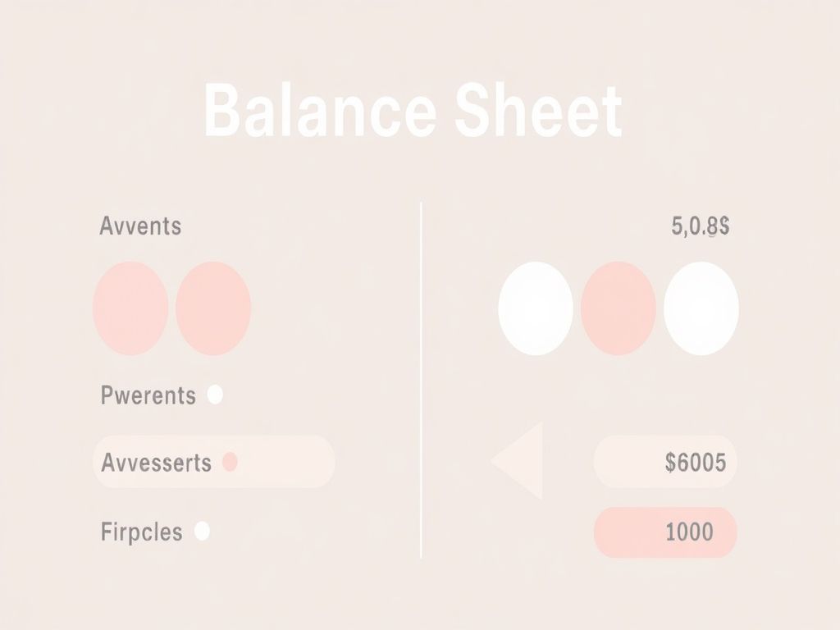Screen dimensions: 840x630
Task: Toggle the white dot next to Pwerents
Action: [x=215, y=395]
